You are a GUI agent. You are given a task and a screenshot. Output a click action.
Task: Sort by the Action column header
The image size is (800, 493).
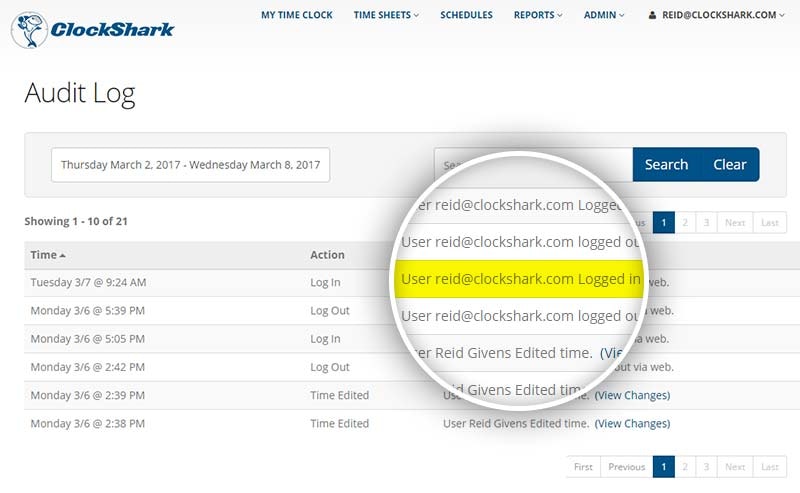coord(327,255)
